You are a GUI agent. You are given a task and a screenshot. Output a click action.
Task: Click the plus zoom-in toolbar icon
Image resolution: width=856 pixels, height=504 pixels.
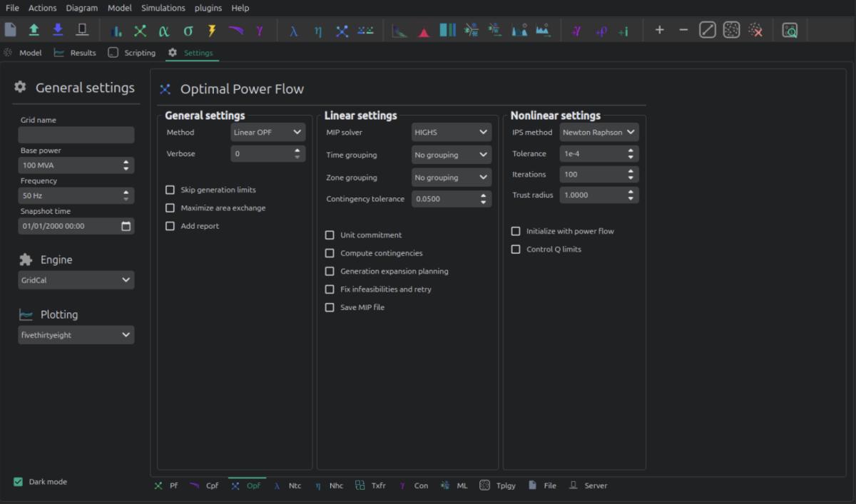pyautogui.click(x=659, y=30)
